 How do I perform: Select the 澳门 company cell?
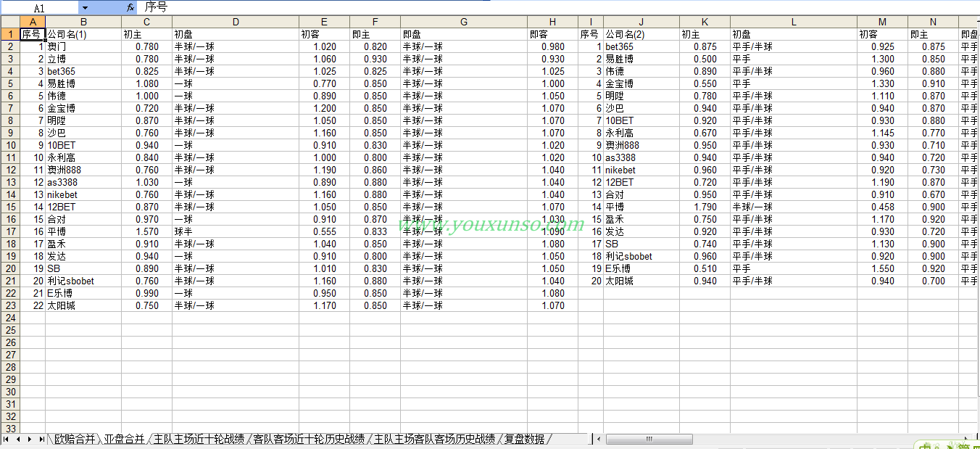coord(83,46)
